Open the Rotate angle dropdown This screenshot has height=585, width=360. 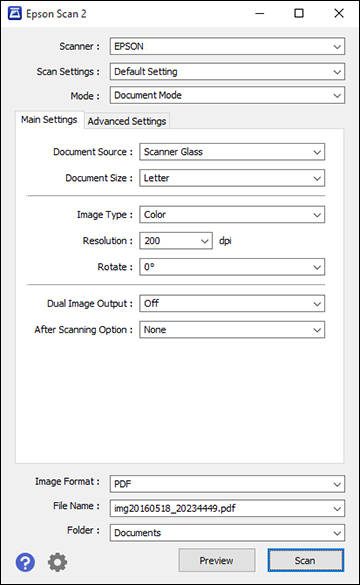232,267
